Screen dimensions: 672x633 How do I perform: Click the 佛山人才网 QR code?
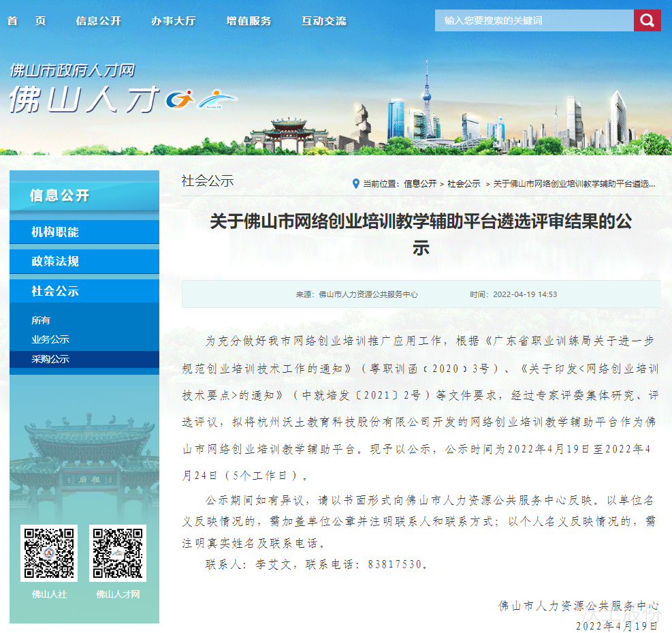tap(118, 553)
